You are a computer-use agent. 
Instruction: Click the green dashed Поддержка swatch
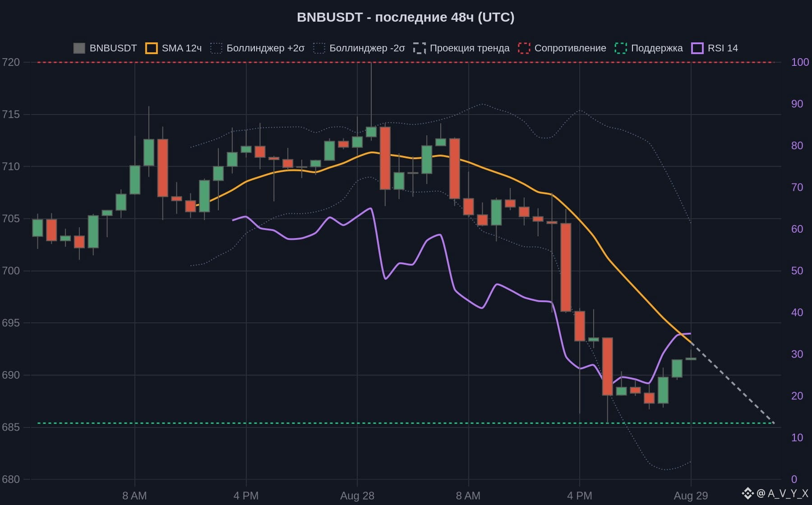point(621,48)
